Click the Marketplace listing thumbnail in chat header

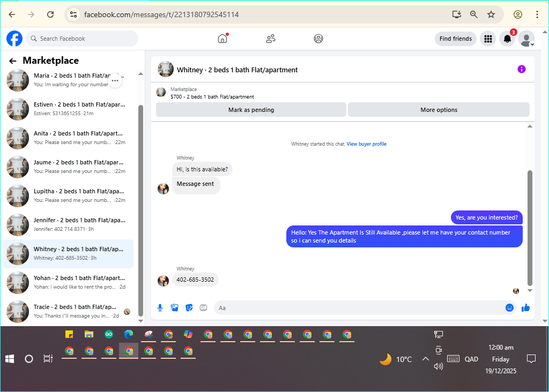coord(161,92)
